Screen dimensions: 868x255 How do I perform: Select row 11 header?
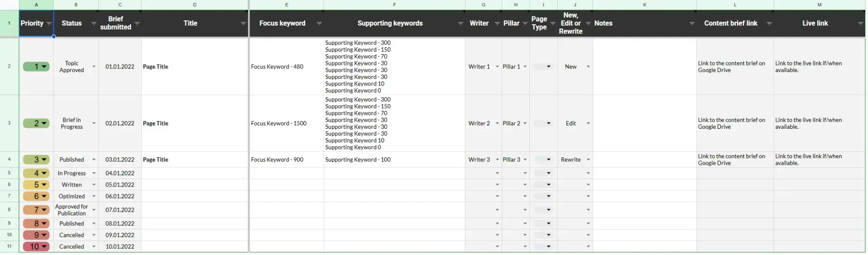[x=9, y=246]
